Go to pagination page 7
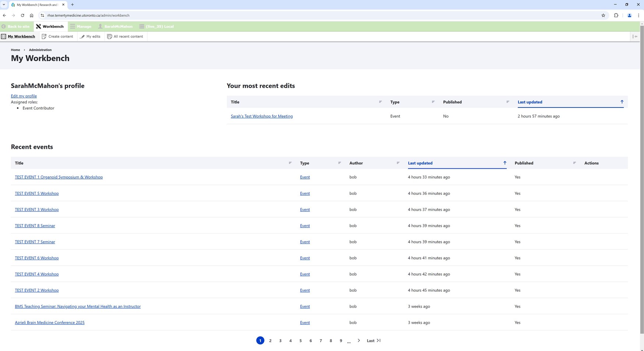The width and height of the screenshot is (644, 351). tap(321, 341)
